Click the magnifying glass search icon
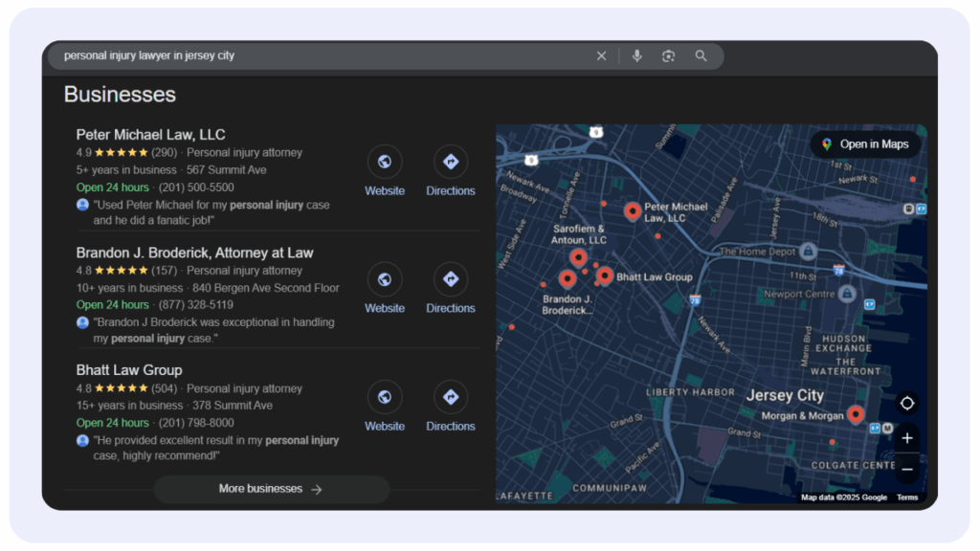This screenshot has height=551, width=980. [702, 56]
